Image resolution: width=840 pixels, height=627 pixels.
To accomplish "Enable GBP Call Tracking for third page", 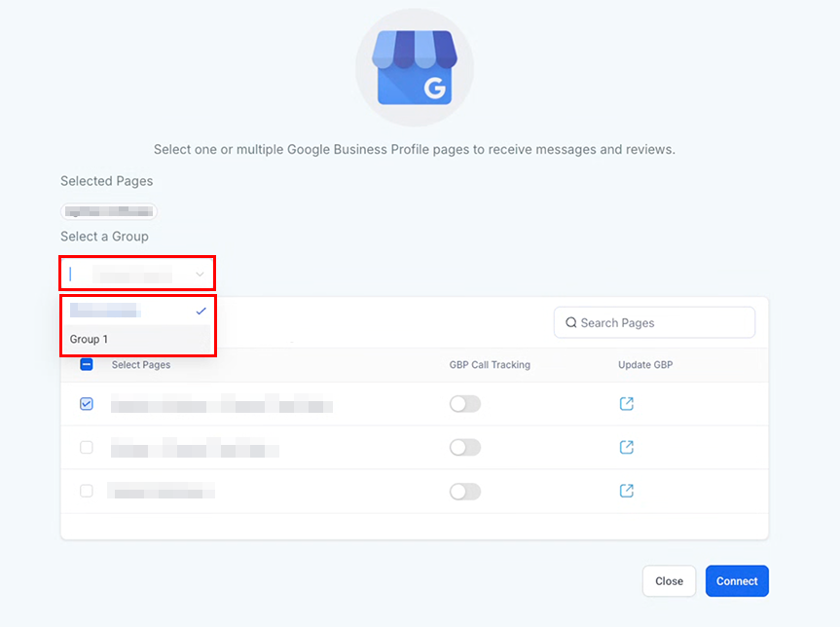I will 465,491.
